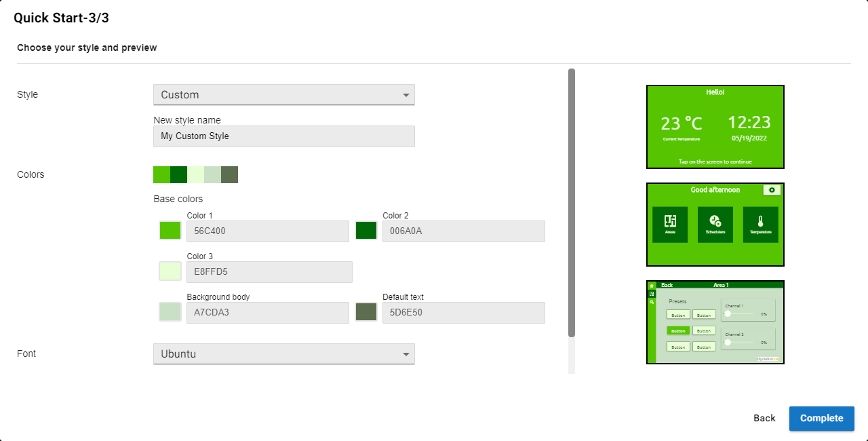Open the Color 1 green swatch picker
The width and height of the screenshot is (868, 441).
tap(170, 231)
